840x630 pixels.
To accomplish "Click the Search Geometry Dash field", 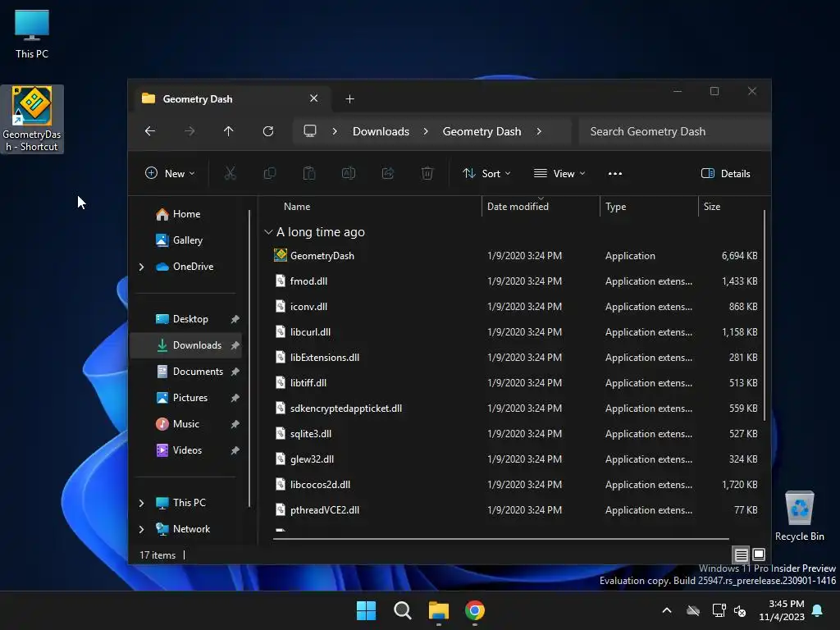I will click(x=674, y=131).
